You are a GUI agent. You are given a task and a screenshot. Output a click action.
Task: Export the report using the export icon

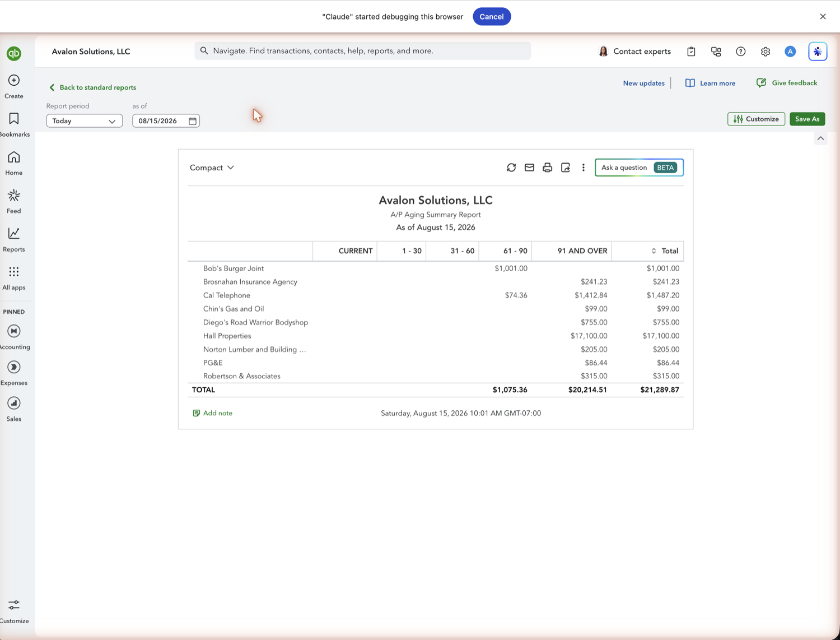(566, 168)
